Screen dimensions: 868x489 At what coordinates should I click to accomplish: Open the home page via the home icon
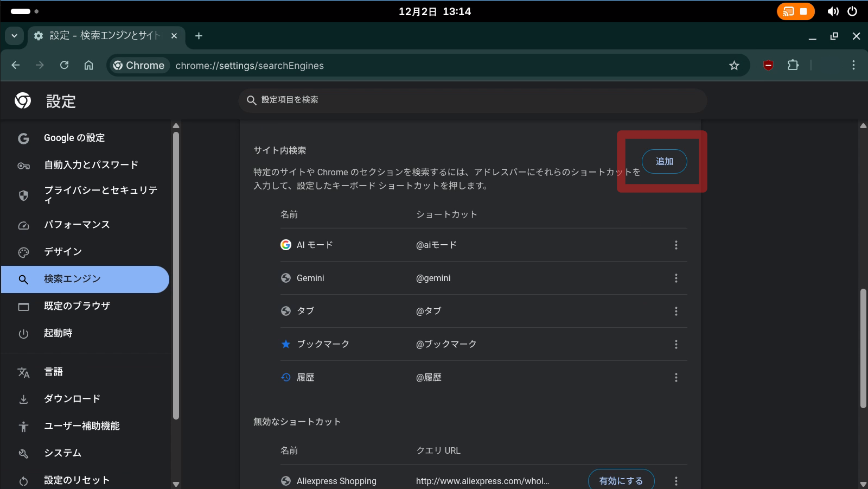coord(88,65)
